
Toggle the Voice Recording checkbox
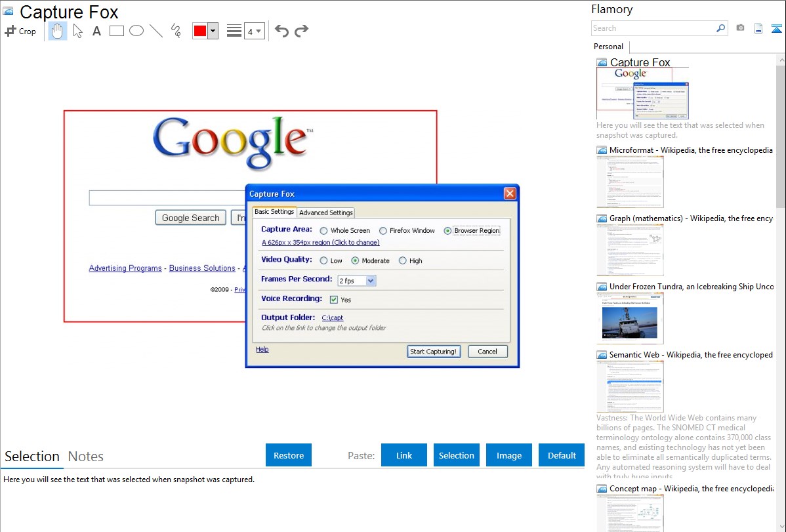[334, 300]
